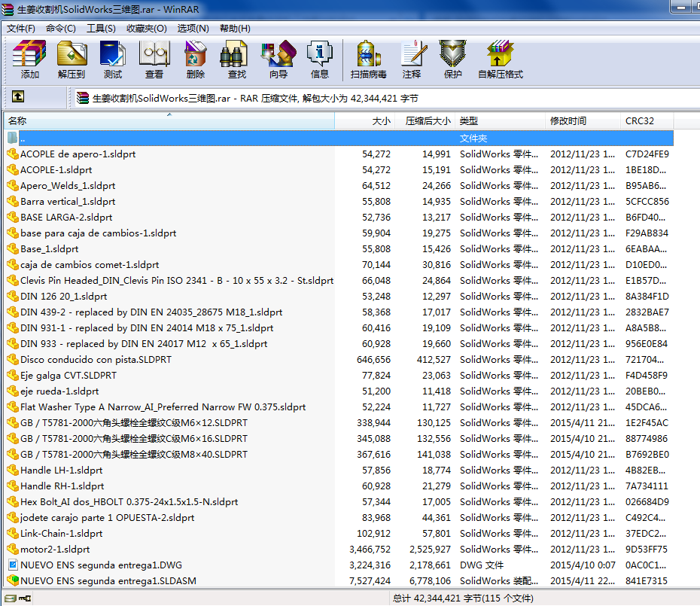
Task: Click the DWG file icon of NUEVO ENS segunda entrega1.DWG
Action: click(13, 565)
